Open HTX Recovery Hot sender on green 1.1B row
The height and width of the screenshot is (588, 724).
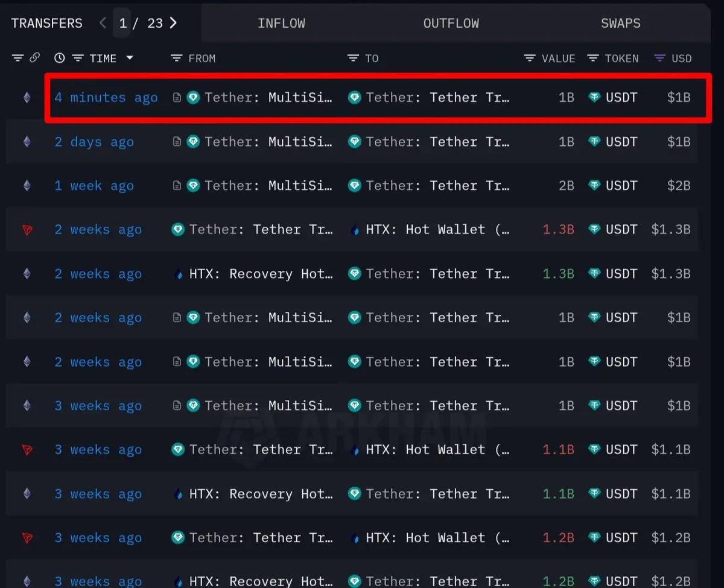point(261,494)
